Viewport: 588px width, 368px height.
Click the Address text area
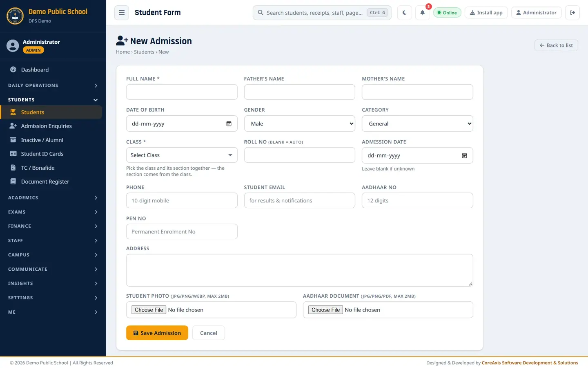[x=299, y=270]
